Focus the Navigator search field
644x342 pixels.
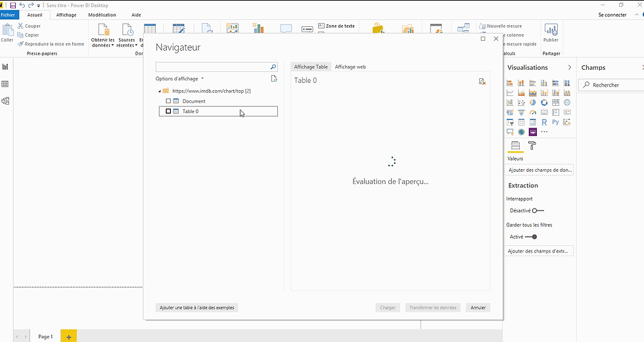pyautogui.click(x=216, y=66)
